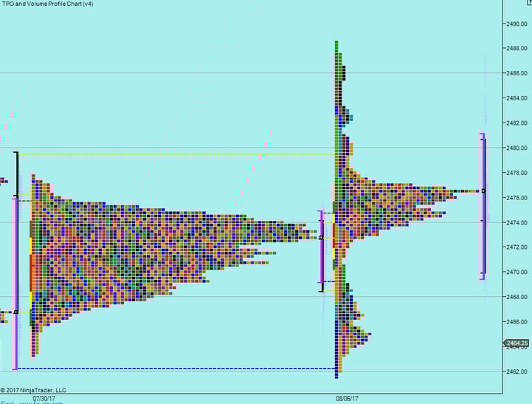
Task: Click the red value-area segment of 07/30/17 profile
Action: [x=31, y=273]
